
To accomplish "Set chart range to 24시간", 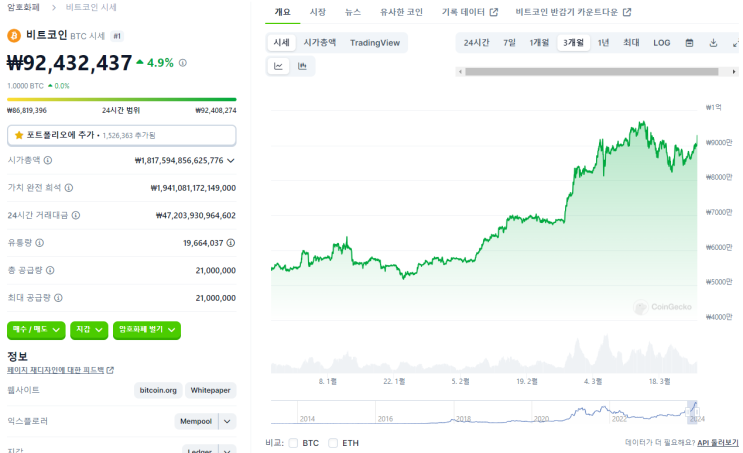I will point(476,43).
